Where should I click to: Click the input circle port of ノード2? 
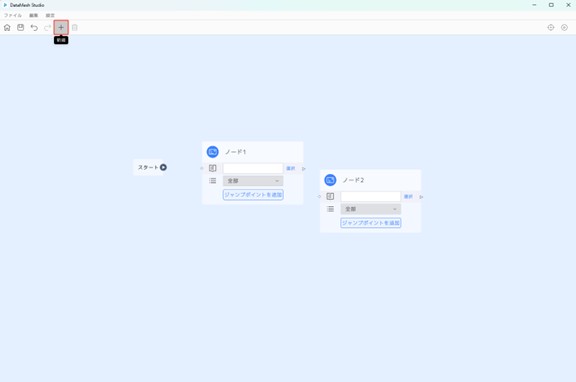tap(319, 197)
